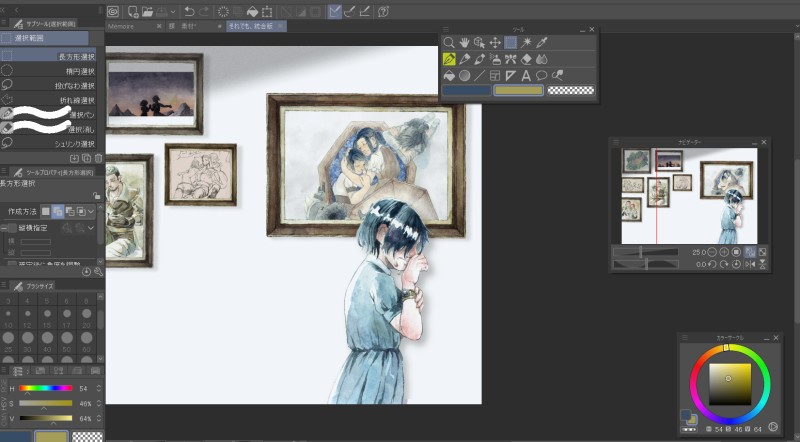This screenshot has height=442, width=800.
Task: Open the Color Wheel palette menu
Action: (685, 338)
